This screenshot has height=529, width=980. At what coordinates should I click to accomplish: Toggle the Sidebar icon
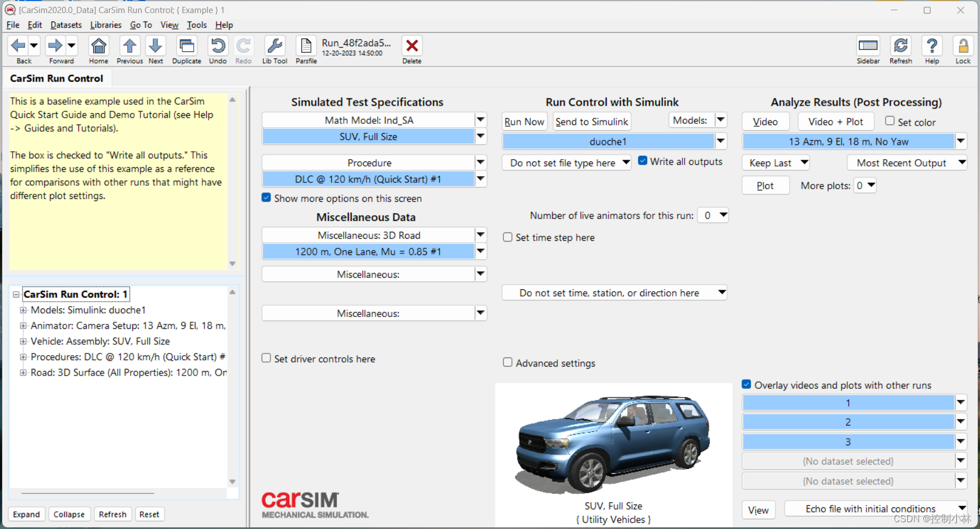pyautogui.click(x=868, y=46)
